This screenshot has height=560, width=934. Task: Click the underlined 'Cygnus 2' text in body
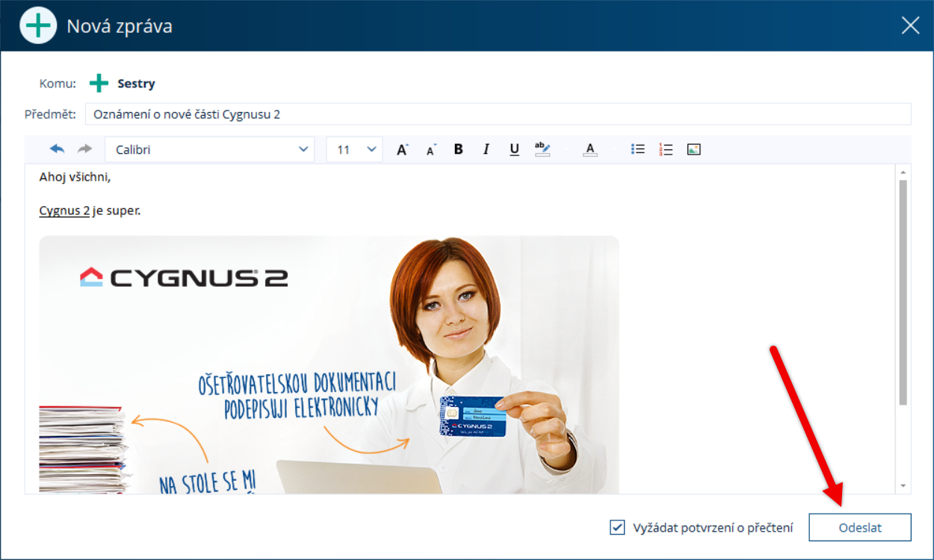(64, 211)
